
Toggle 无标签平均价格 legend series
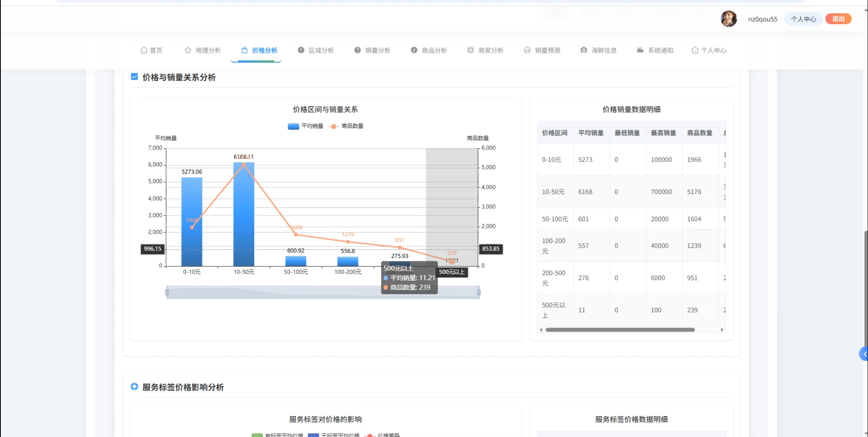334,435
